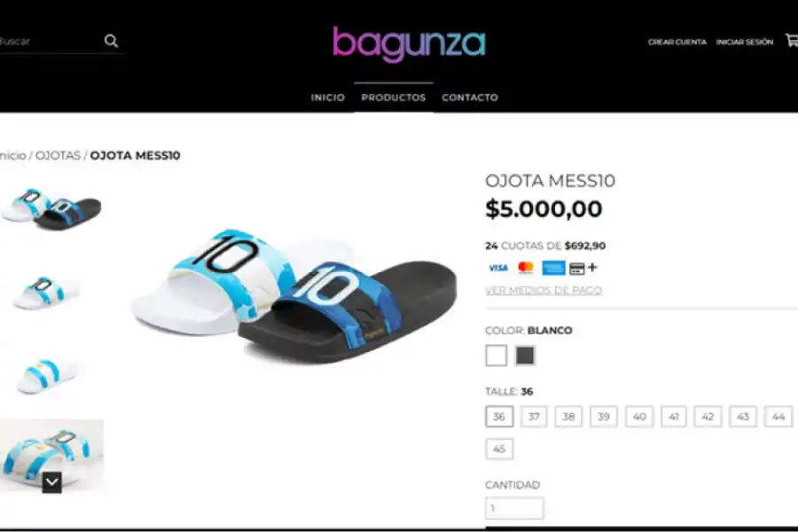Image resolution: width=798 pixels, height=532 pixels.
Task: Click the Visa payment icon
Action: [498, 268]
